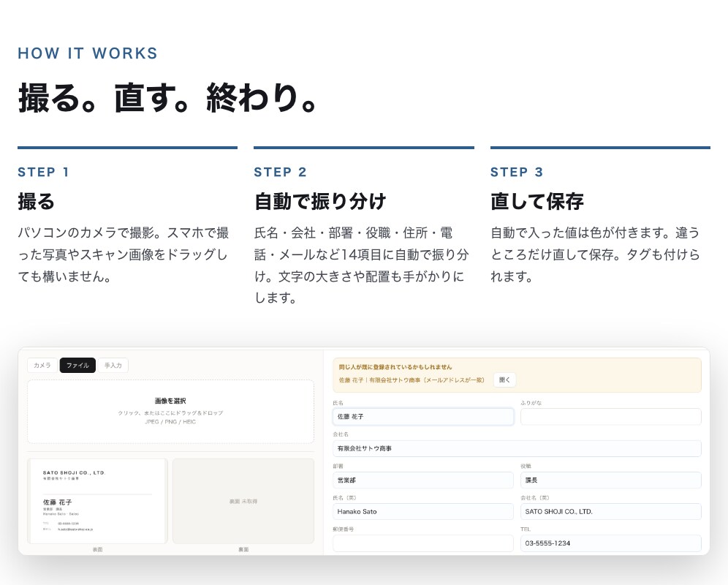The image size is (728, 585).
Task: Click the paragraph starting 氏名・会社・部署
Action: [x=361, y=265]
